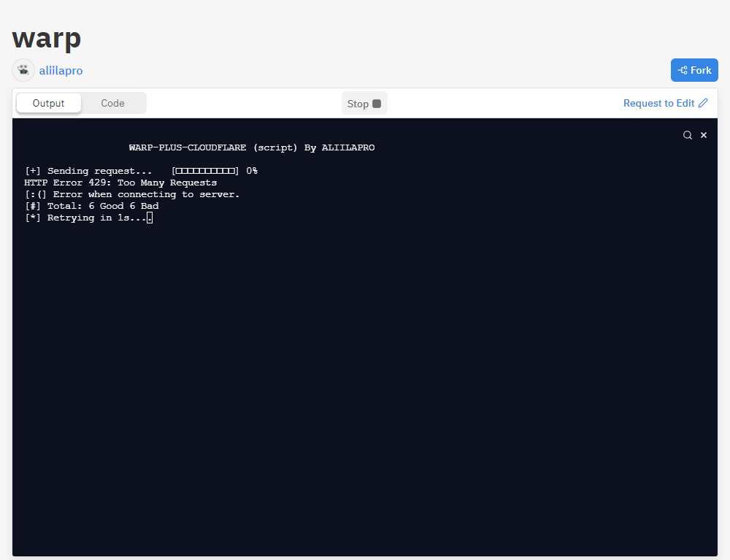Click the terminal cursor block
The image size is (730, 560).
point(150,218)
